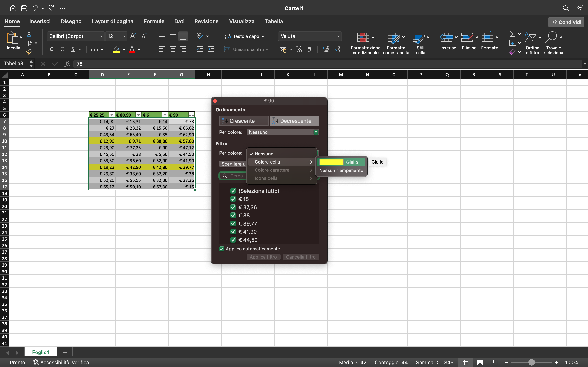The image size is (588, 367).
Task: Disable Applica automaticamente option
Action: [x=221, y=249]
